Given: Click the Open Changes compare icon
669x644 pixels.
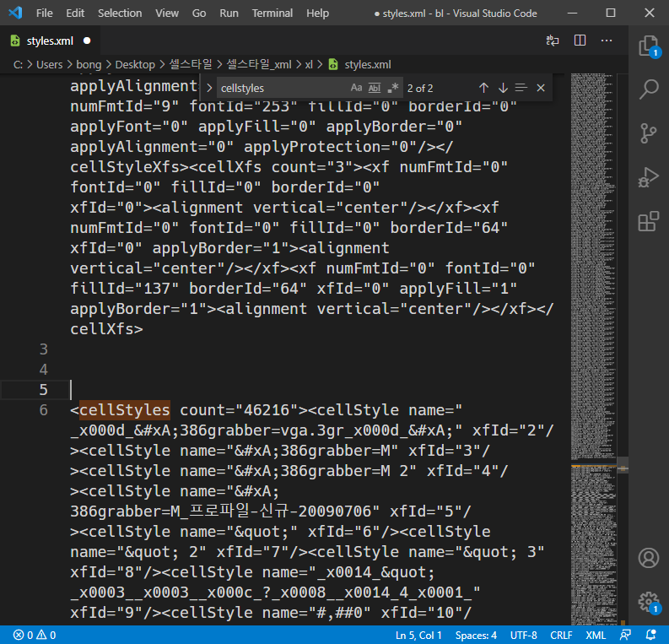Looking at the screenshot, I should (553, 41).
